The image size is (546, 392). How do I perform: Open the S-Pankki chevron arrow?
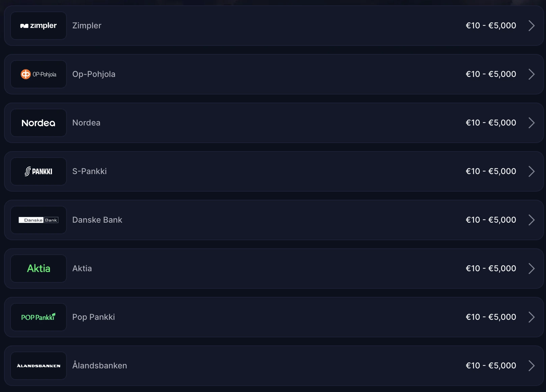click(x=531, y=171)
